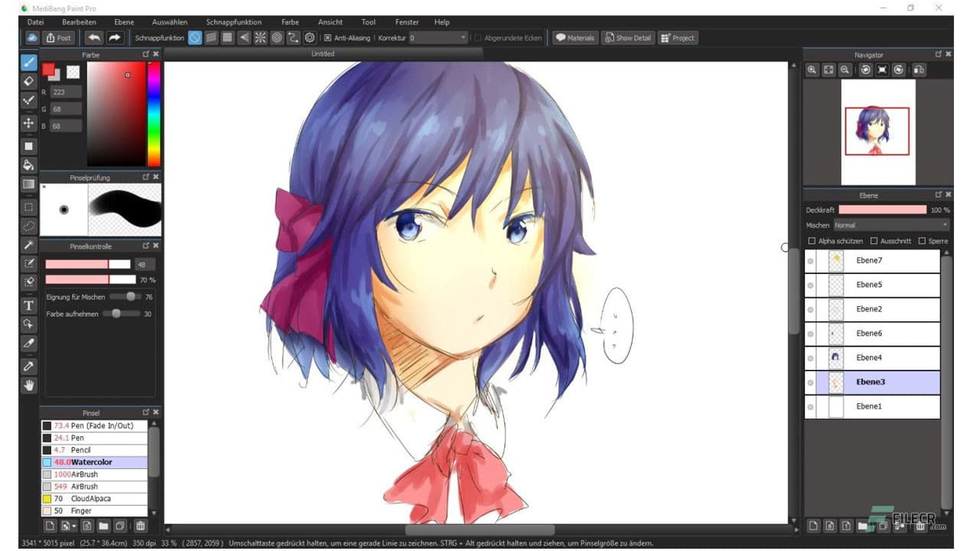The image size is (980, 551).
Task: Select the Text tool
Action: [28, 305]
